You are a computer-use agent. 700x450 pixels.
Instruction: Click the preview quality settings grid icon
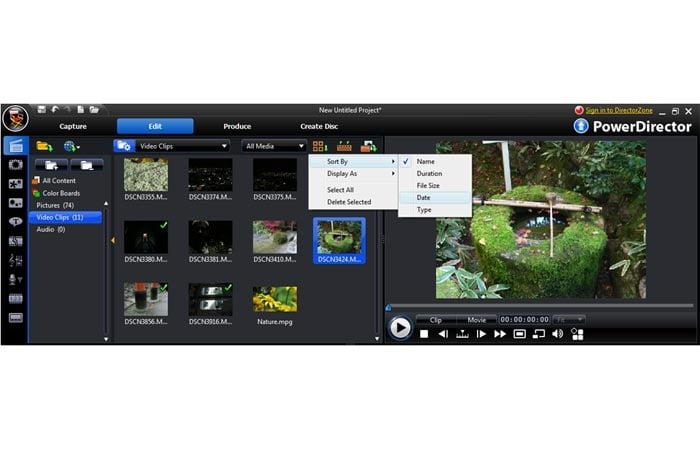pos(577,334)
